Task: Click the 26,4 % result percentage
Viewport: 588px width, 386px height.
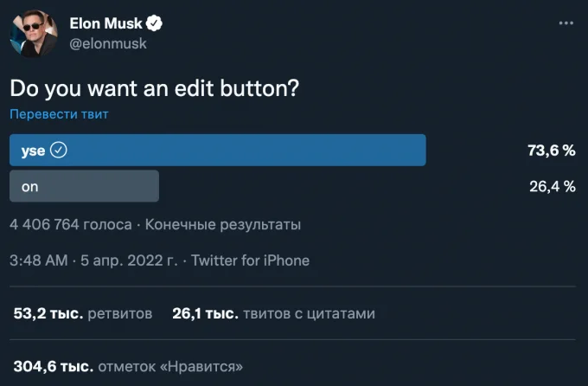Action: pos(553,187)
